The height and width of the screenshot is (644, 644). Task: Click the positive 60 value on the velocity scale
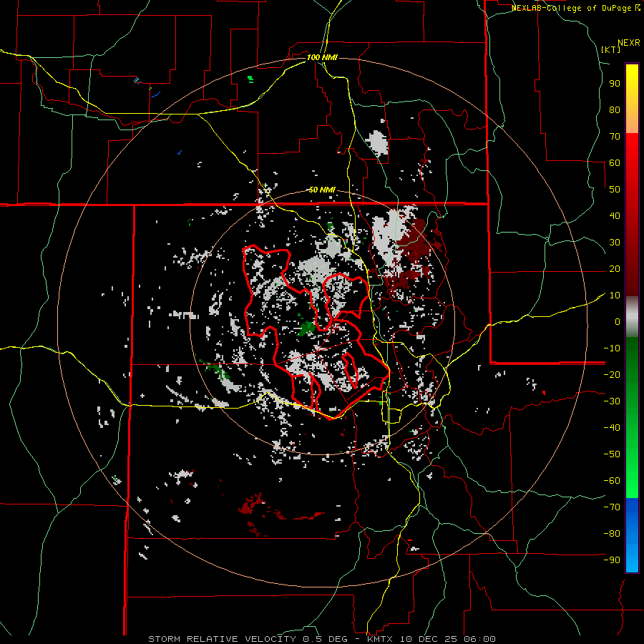point(615,162)
